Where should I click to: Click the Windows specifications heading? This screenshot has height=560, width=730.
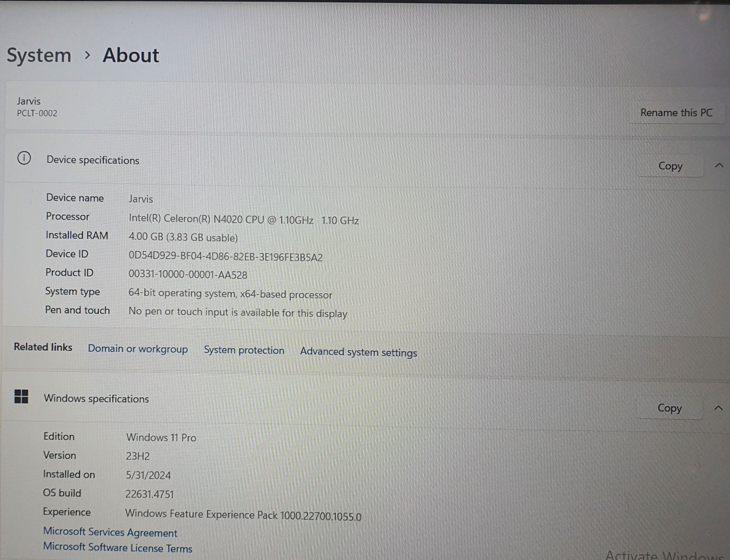coord(96,399)
